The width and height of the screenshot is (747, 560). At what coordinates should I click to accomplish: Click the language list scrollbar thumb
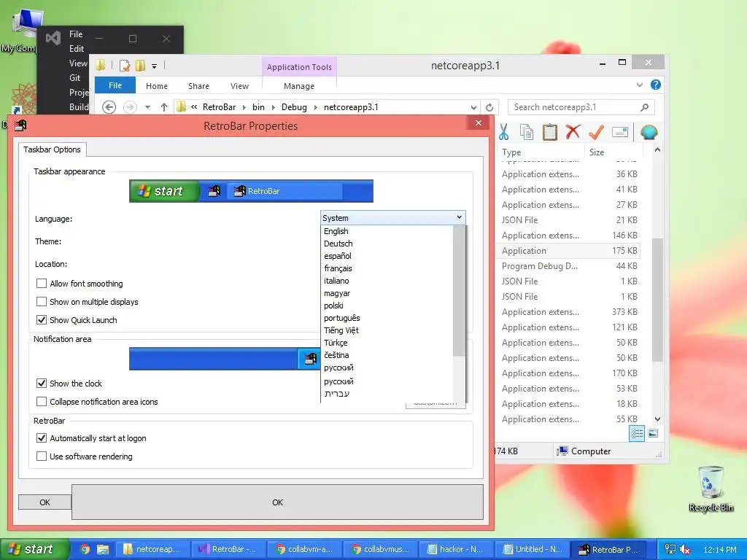point(460,290)
